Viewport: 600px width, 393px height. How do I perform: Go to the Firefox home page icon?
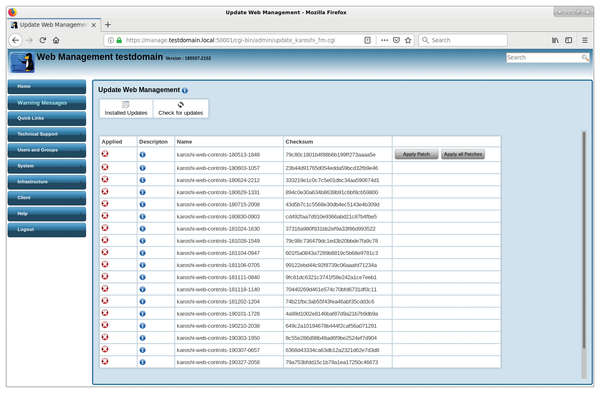[56, 40]
